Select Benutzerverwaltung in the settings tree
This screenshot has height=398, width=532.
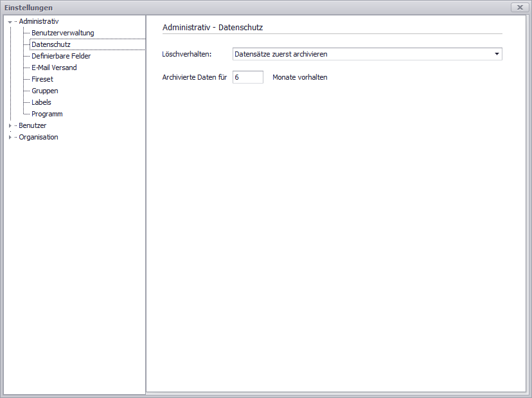[x=62, y=33]
